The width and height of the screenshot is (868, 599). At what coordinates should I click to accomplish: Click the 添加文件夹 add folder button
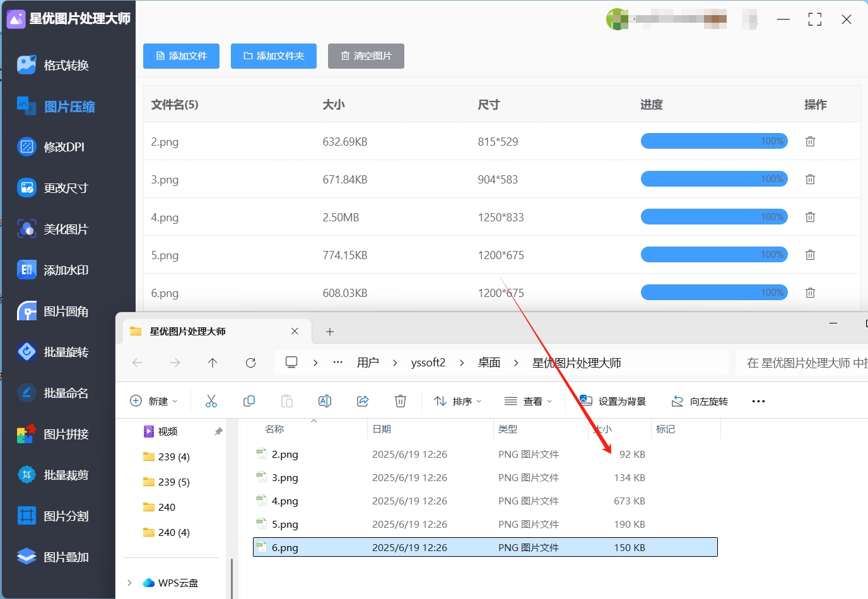[x=274, y=56]
